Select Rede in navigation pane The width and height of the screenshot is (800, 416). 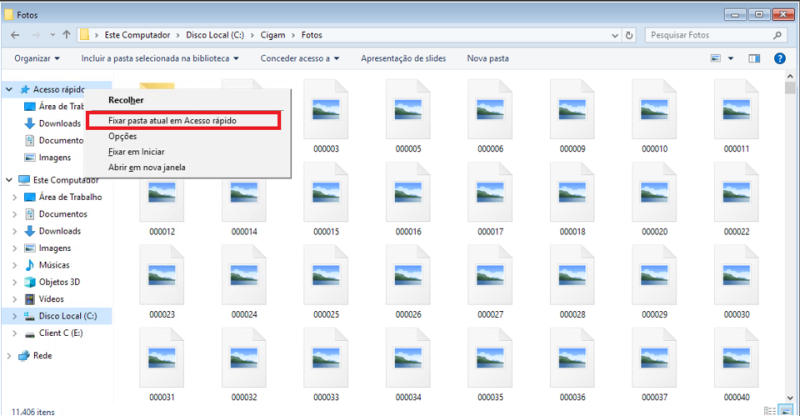pyautogui.click(x=35, y=356)
